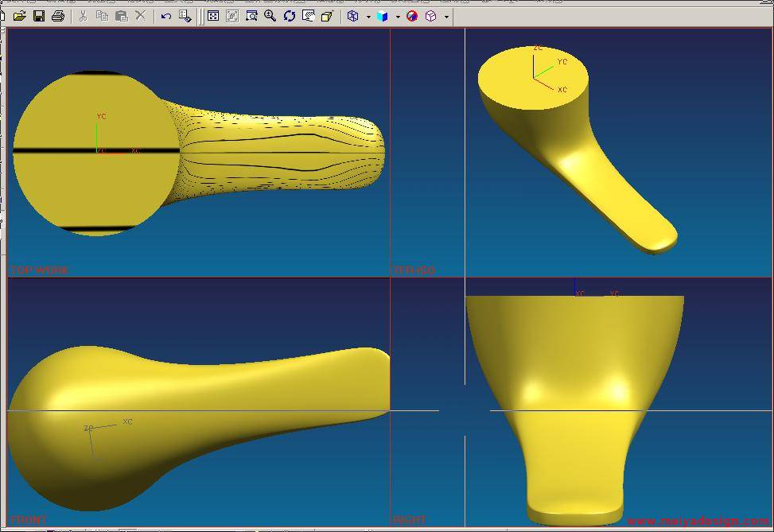The width and height of the screenshot is (774, 532).
Task: Click the Open file folder icon
Action: tap(20, 16)
